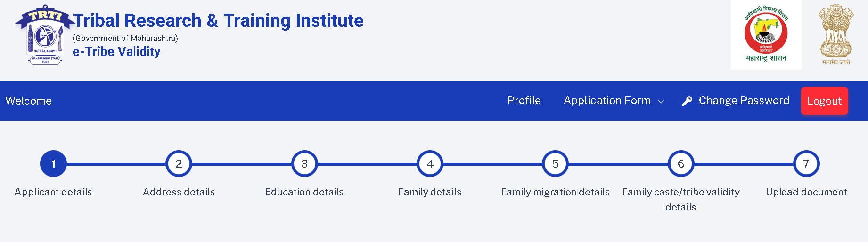Click the TRTI logo emblem
This screenshot has width=868, height=242.
[45, 35]
